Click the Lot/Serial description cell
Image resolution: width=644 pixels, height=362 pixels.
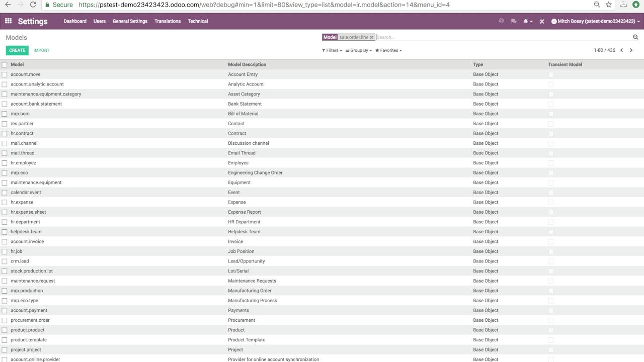[x=238, y=271]
